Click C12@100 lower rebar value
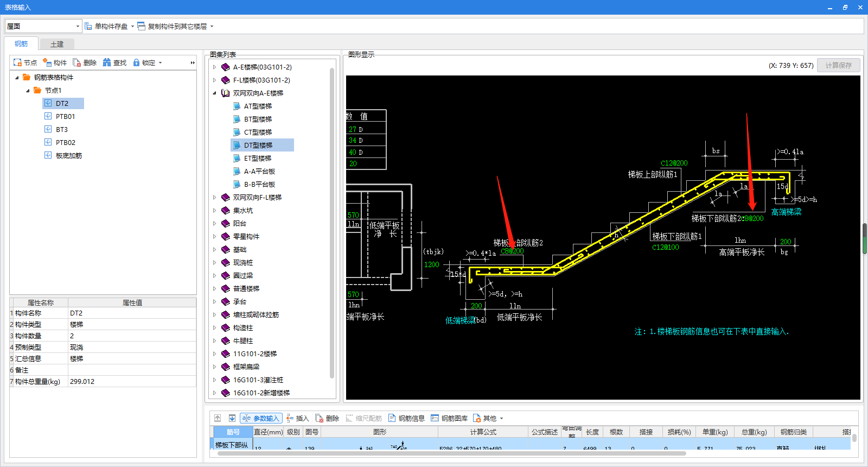Viewport: 868px width, 467px height. click(666, 248)
